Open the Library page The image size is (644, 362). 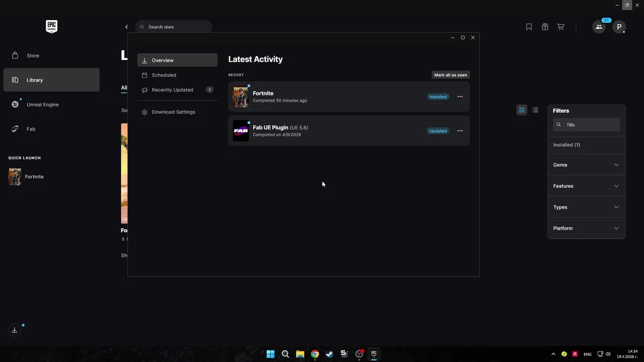click(51, 80)
